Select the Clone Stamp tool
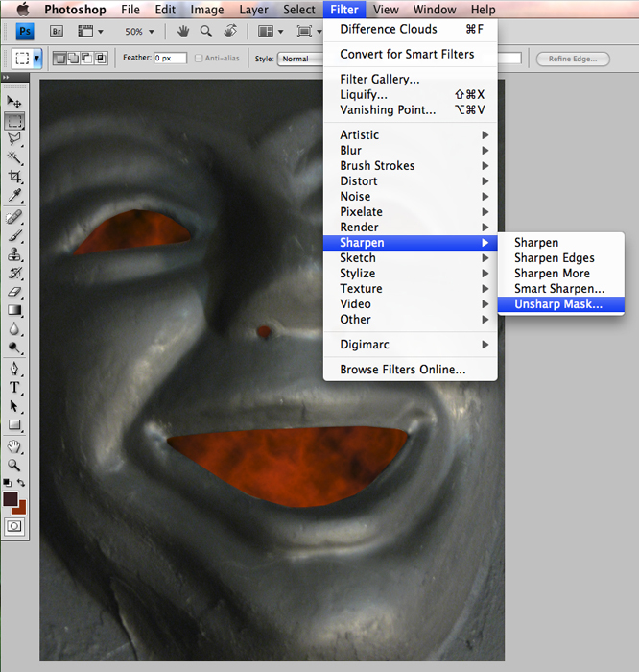Screen dimensions: 639x672 coord(14,254)
